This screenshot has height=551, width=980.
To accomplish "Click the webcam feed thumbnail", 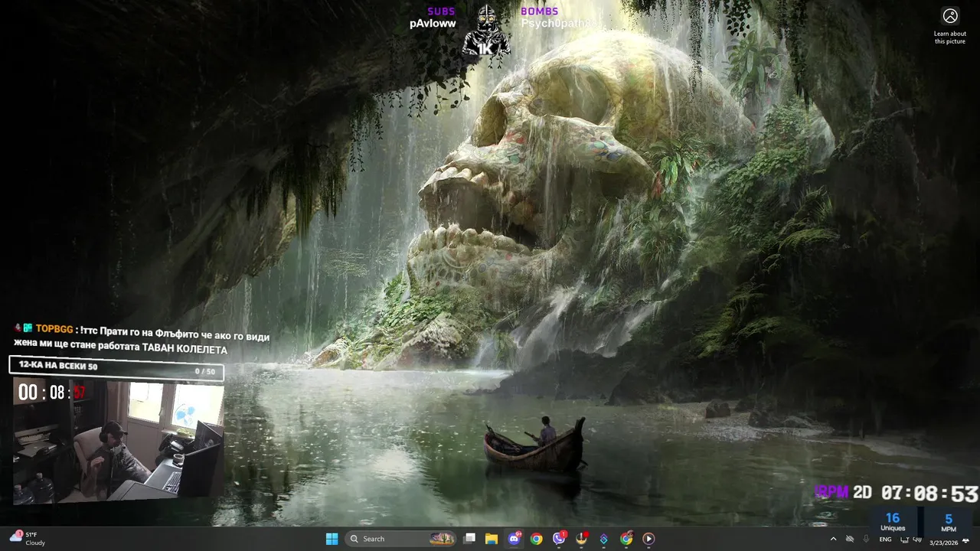I will point(119,441).
